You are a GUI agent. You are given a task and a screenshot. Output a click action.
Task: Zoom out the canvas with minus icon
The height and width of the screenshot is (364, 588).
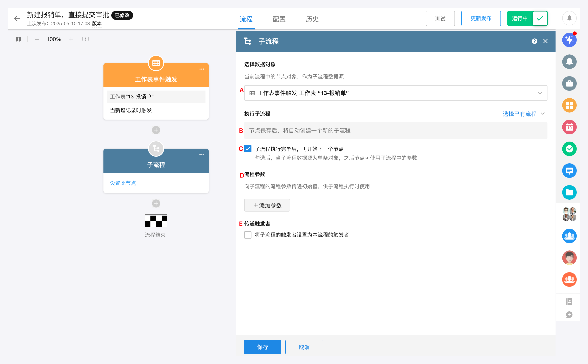(x=37, y=39)
